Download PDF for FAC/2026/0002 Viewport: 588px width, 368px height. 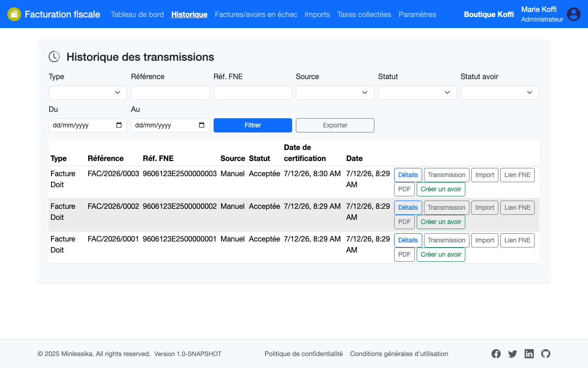[x=404, y=222]
